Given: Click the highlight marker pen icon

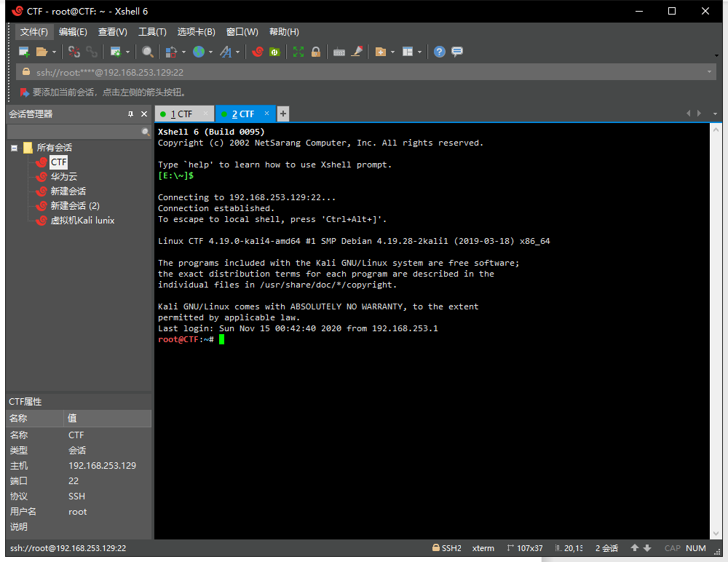Looking at the screenshot, I should tap(357, 52).
